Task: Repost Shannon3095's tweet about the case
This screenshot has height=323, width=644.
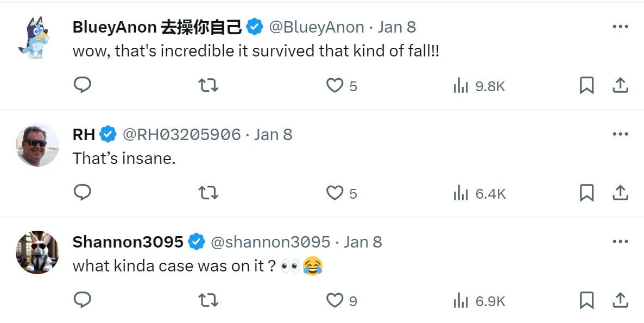Action: pos(209,300)
